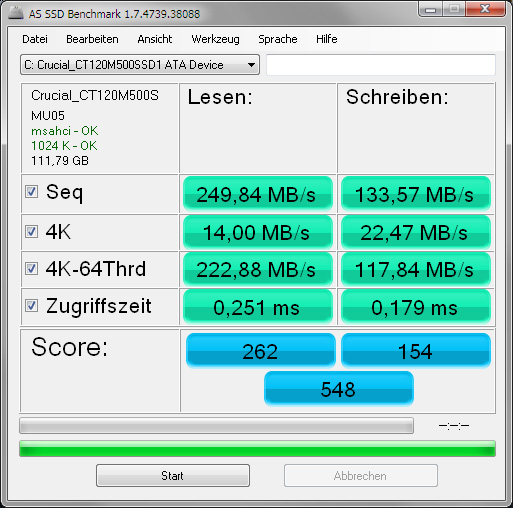This screenshot has width=513, height=508.
Task: Click the Seq write value 133,57 MB/s
Action: (416, 194)
